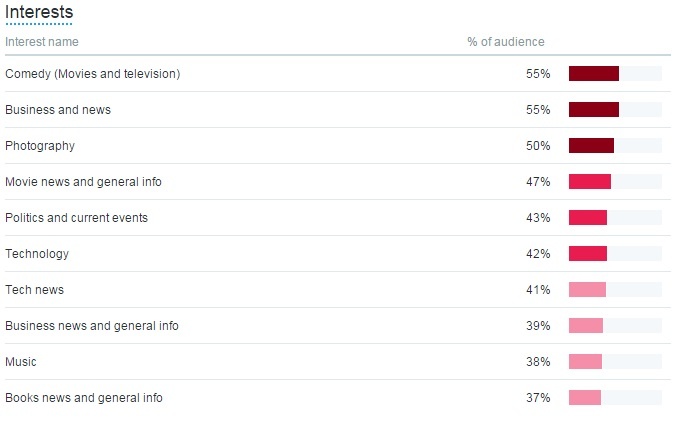
Task: Click Books news and general info label
Action: (83, 398)
